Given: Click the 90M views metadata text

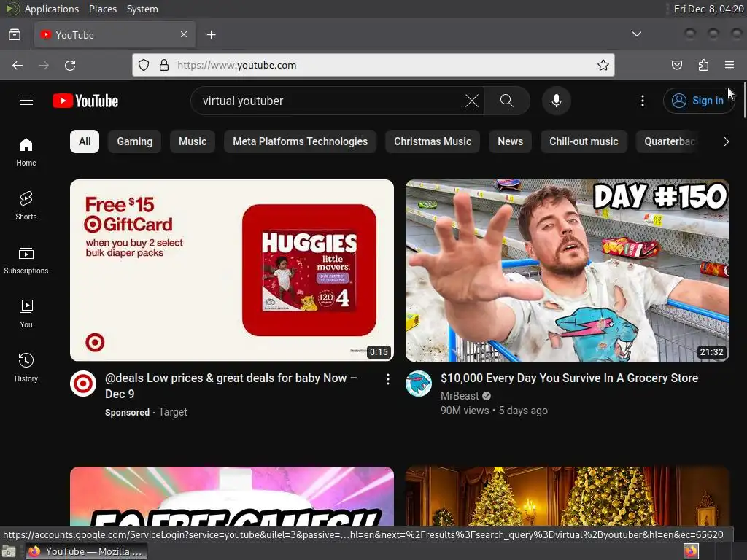Looking at the screenshot, I should point(465,411).
